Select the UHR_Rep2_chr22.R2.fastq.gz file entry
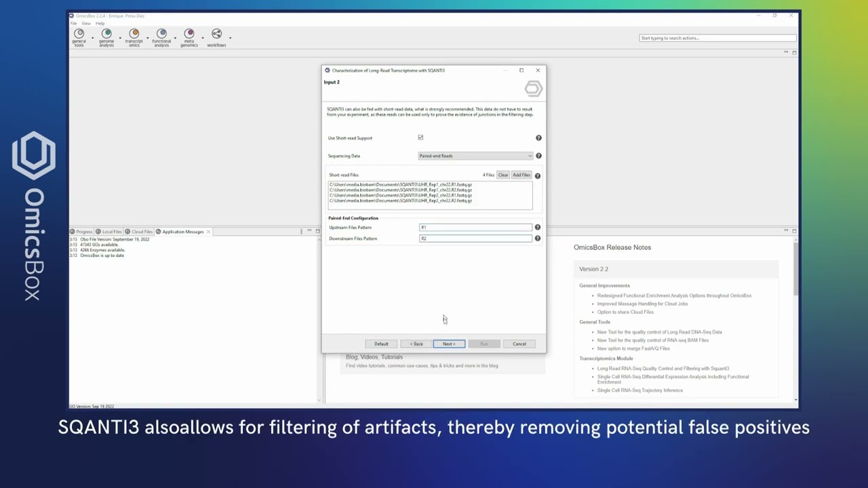 point(401,201)
